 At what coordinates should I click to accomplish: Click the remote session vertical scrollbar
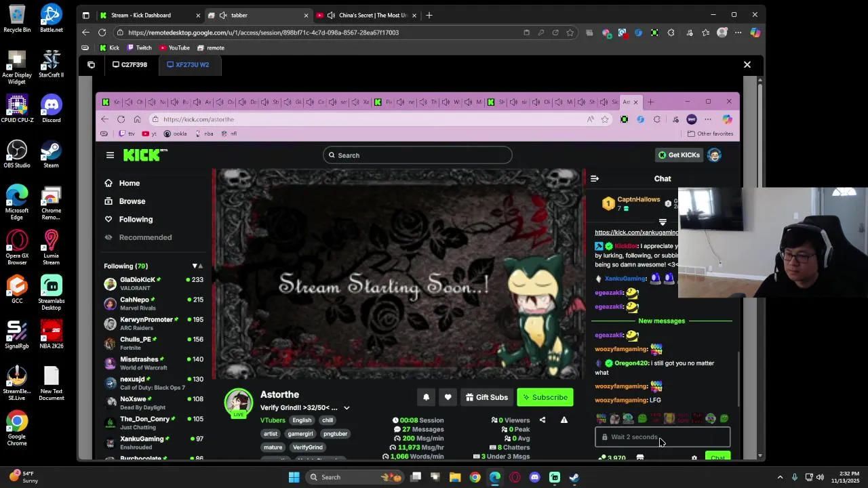(760, 268)
